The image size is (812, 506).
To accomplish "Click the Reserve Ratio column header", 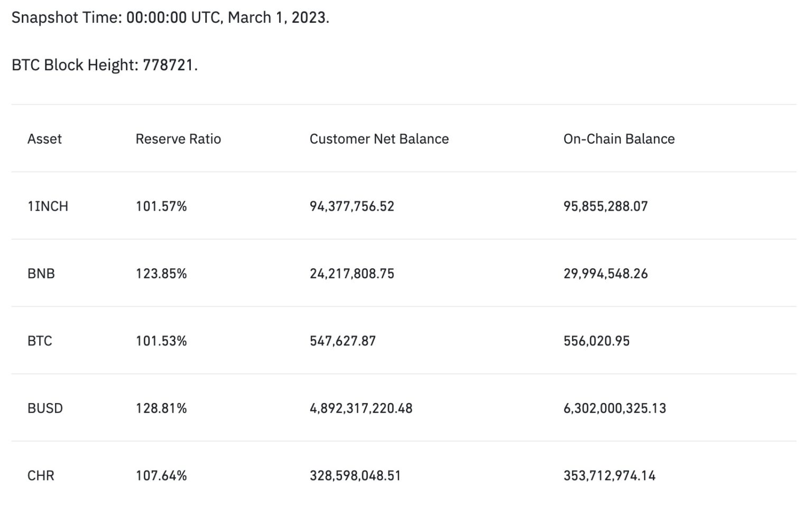I will coord(178,139).
